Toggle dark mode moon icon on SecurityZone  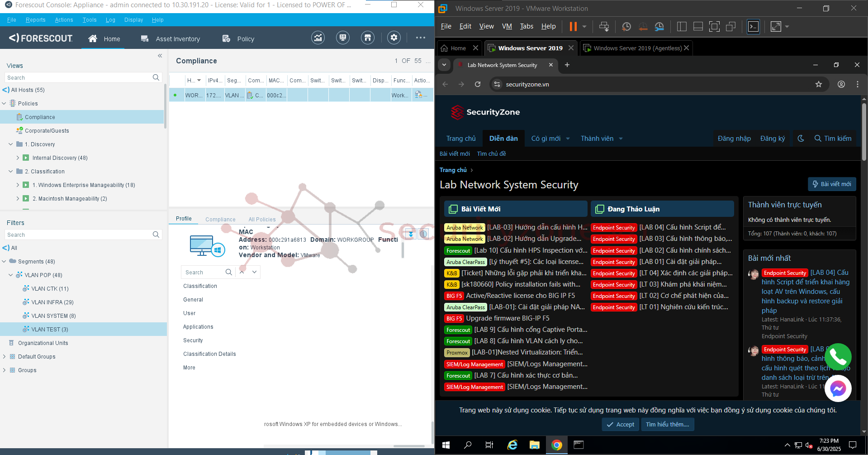tap(801, 139)
